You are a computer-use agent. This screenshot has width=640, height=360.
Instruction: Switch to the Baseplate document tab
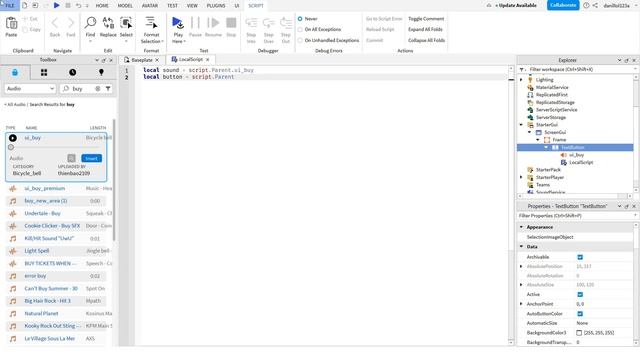(142, 60)
